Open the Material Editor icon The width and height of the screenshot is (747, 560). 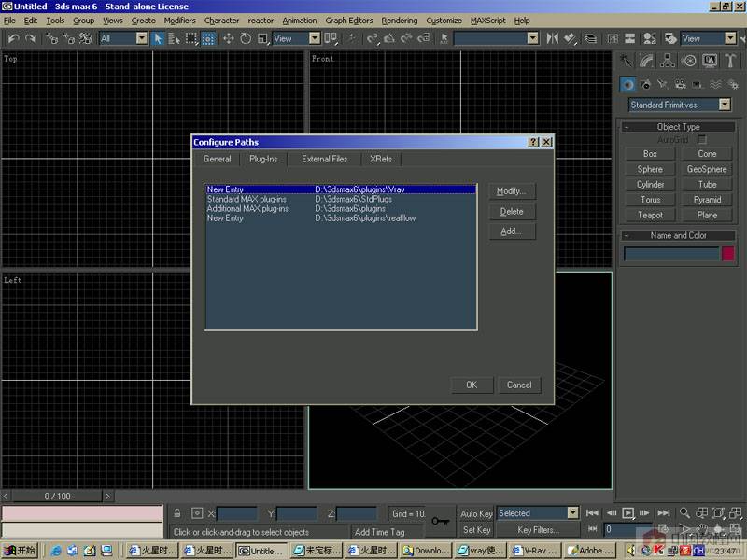(x=649, y=38)
